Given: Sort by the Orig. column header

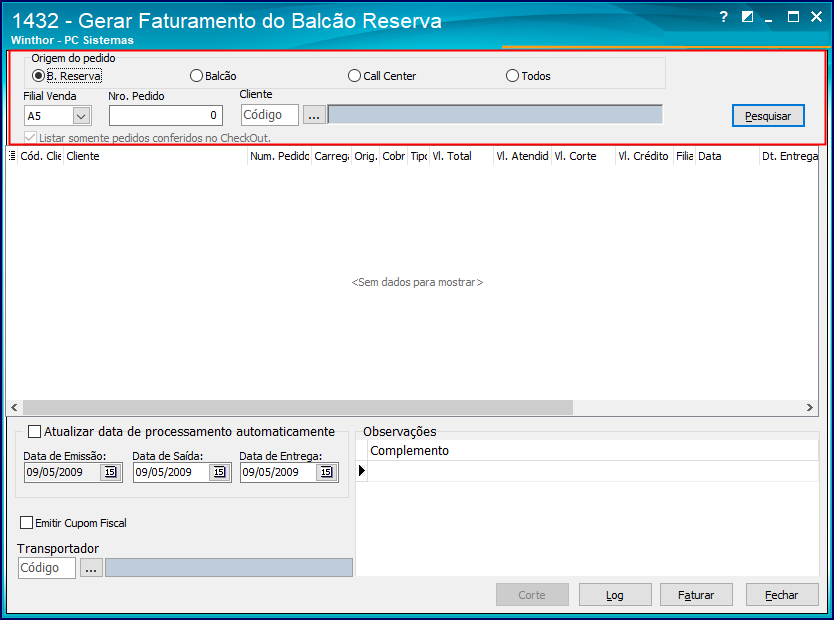Looking at the screenshot, I should 366,156.
